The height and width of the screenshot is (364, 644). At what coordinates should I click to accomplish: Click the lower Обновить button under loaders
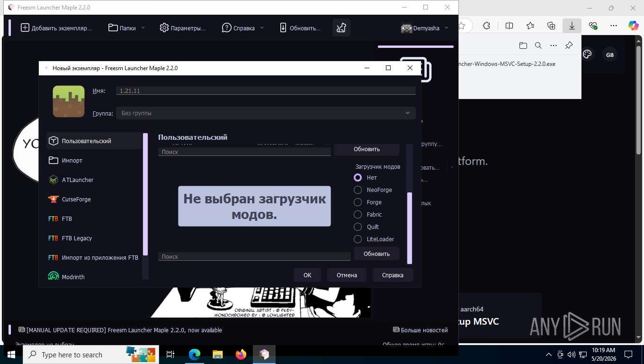[x=376, y=254]
